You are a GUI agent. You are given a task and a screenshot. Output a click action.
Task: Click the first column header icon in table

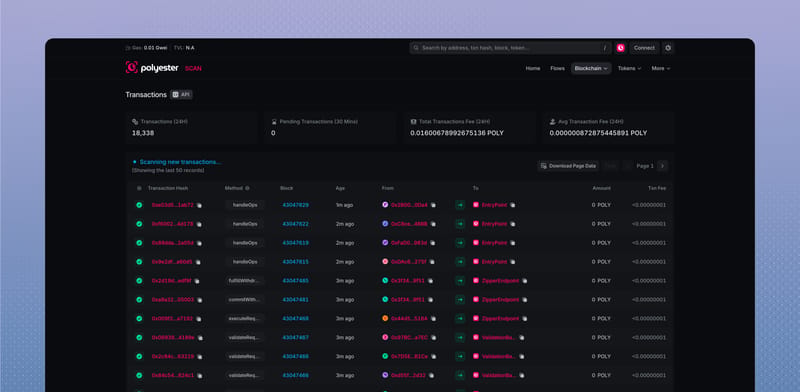(x=139, y=188)
